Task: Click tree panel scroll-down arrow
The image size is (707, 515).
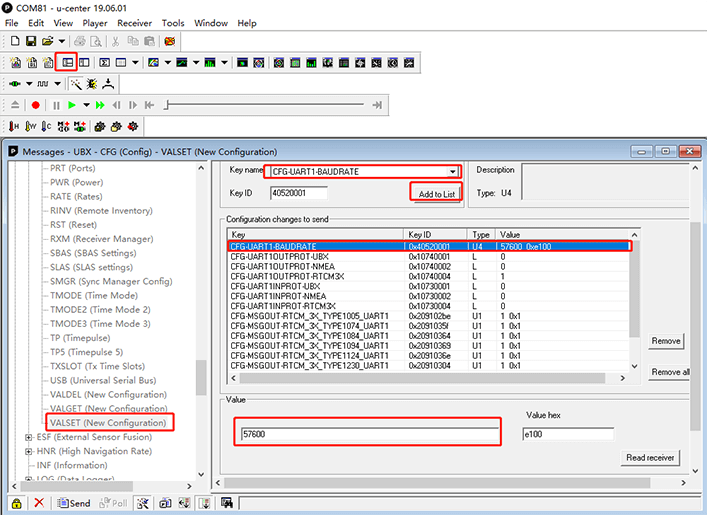Action: 201,474
